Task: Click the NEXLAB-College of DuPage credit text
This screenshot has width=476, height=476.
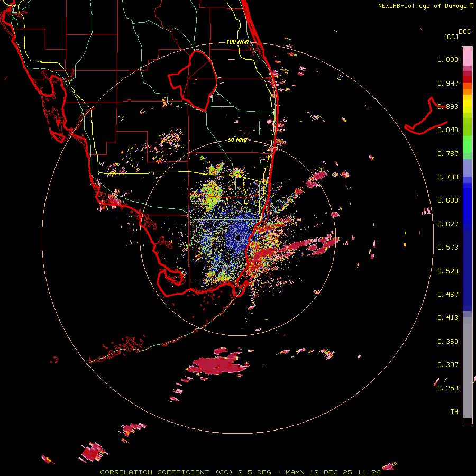Action: (x=423, y=6)
